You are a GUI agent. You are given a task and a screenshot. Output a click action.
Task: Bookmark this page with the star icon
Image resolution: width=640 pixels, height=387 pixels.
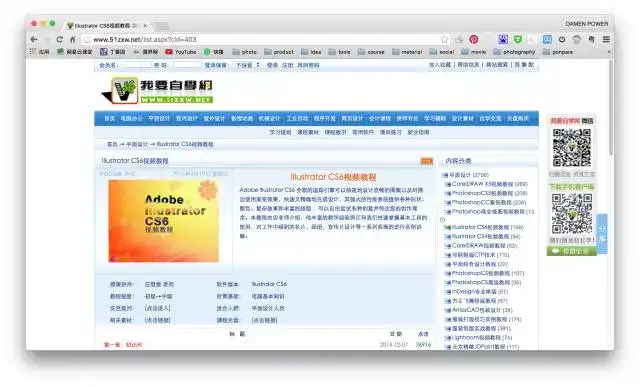[x=444, y=40]
